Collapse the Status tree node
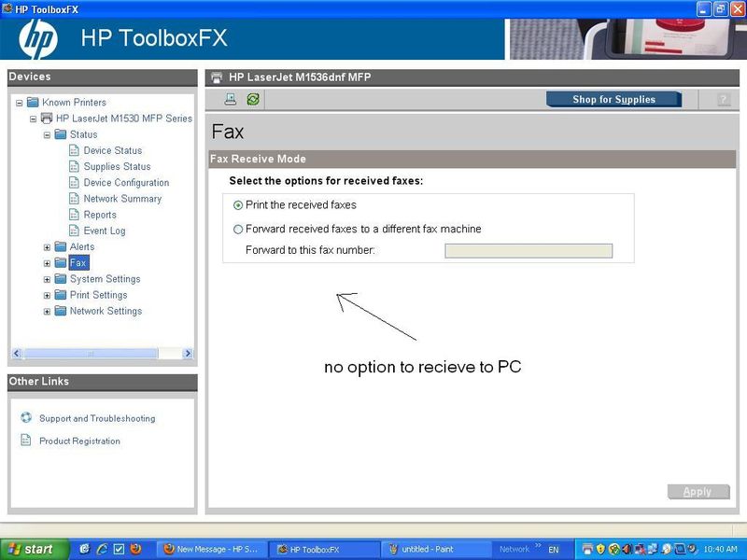Image resolution: width=747 pixels, height=560 pixels. pyautogui.click(x=47, y=134)
